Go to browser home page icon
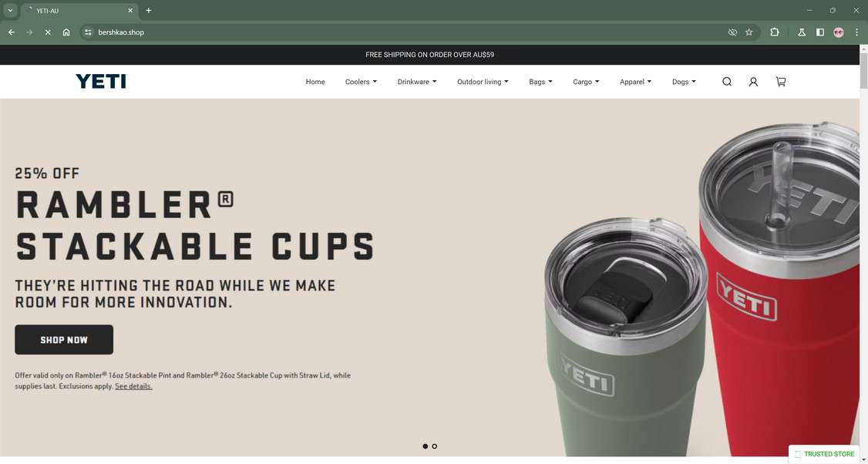 66,32
